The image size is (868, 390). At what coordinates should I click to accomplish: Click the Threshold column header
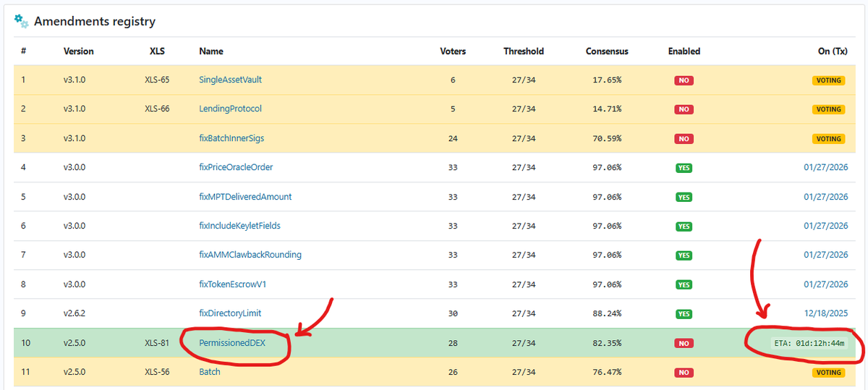click(x=524, y=51)
